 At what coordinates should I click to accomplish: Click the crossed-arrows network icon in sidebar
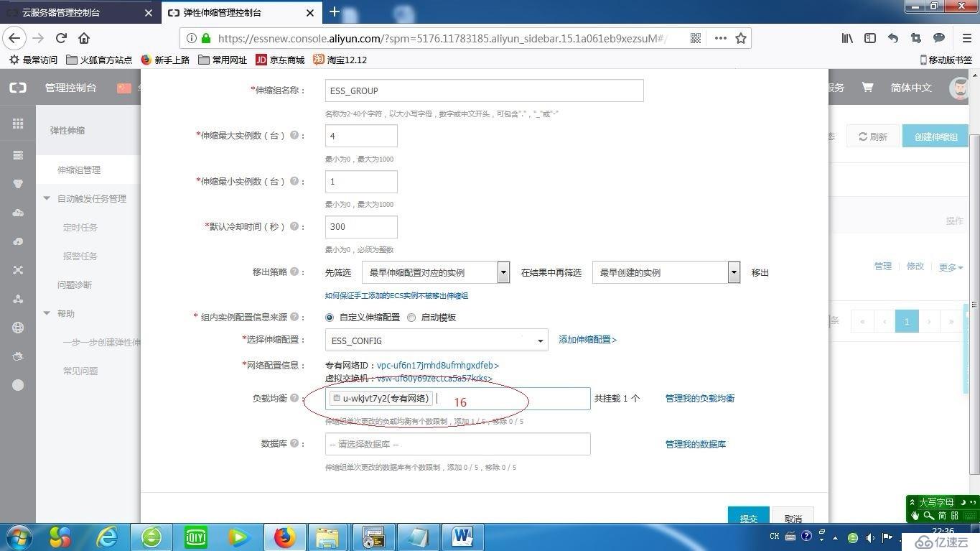pyautogui.click(x=18, y=270)
